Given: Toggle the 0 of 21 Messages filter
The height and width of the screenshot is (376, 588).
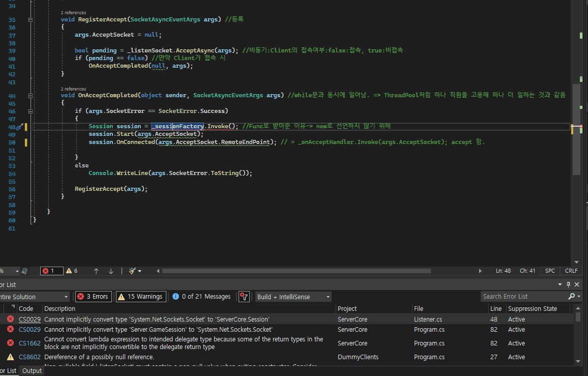Looking at the screenshot, I should pyautogui.click(x=201, y=297).
